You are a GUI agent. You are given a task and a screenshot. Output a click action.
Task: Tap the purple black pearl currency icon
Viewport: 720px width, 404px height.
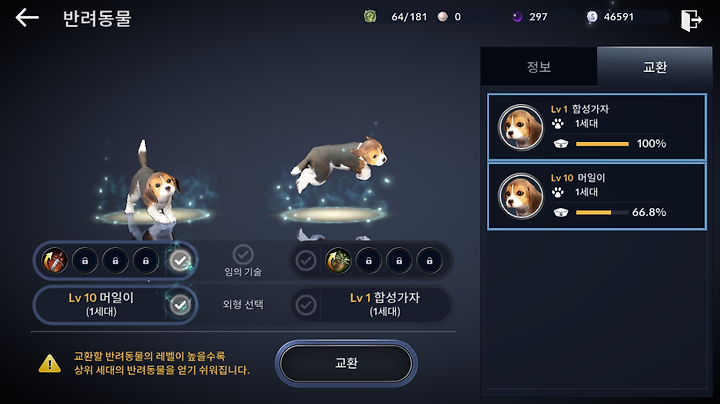coord(518,17)
